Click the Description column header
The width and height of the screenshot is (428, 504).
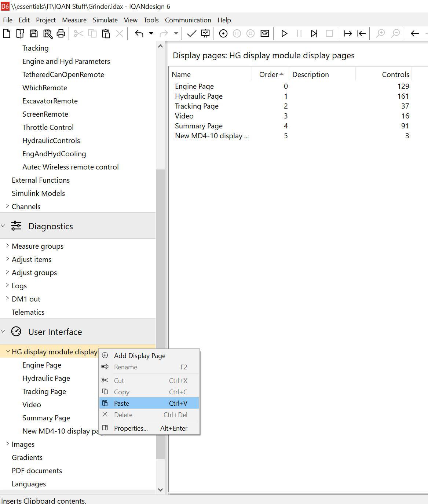[x=323, y=74]
